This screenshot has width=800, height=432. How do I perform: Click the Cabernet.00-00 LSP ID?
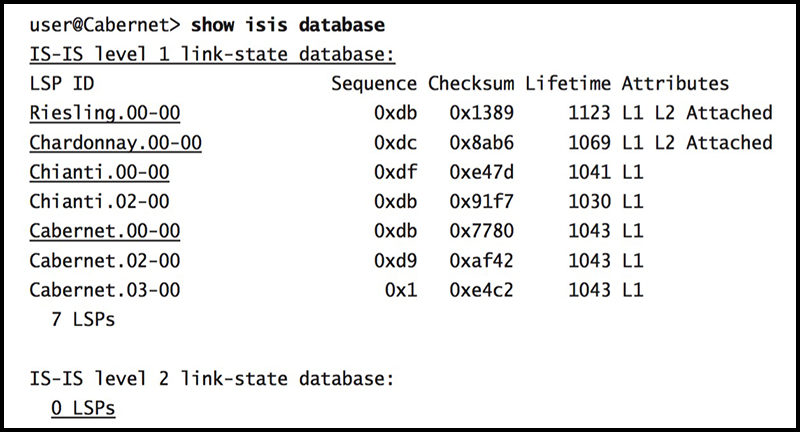pyautogui.click(x=105, y=231)
